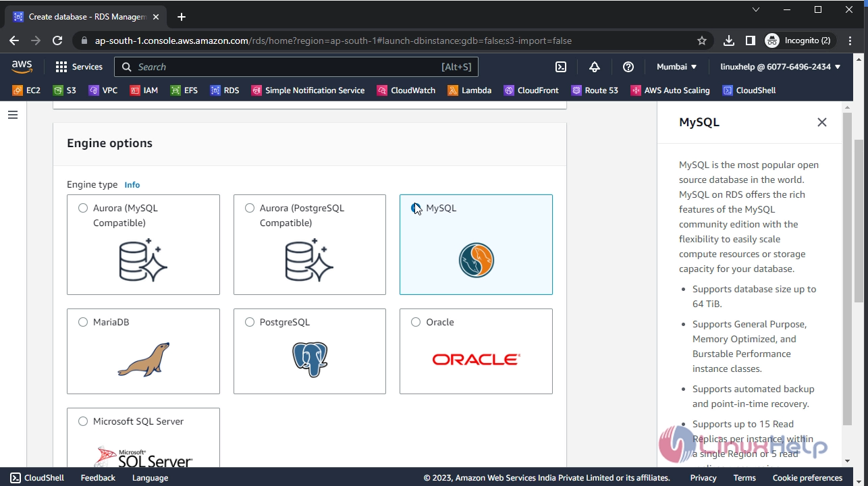Toggle the left hamburger navigation menu
Screen dimensions: 868x486
[12, 115]
